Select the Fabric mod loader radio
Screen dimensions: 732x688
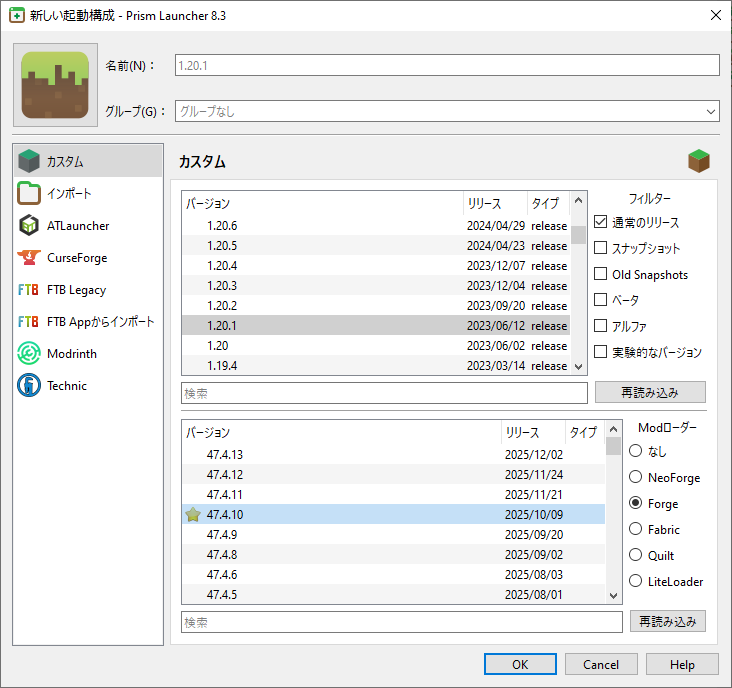[635, 529]
